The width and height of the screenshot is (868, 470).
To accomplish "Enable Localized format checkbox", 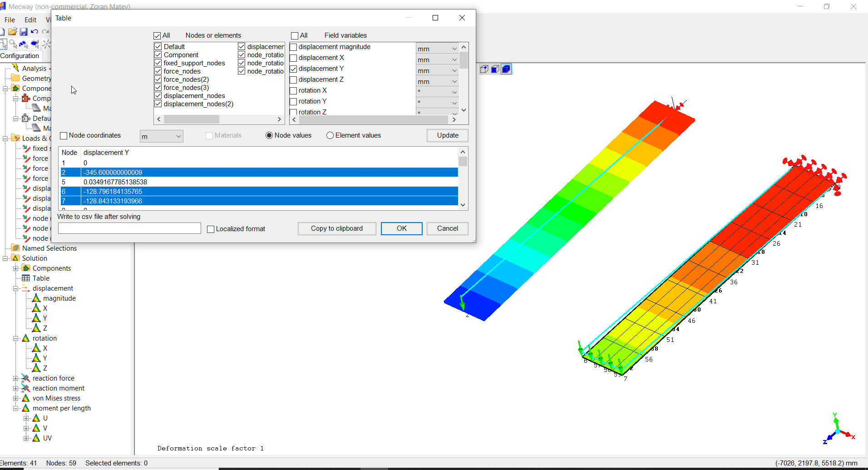I will [211, 229].
